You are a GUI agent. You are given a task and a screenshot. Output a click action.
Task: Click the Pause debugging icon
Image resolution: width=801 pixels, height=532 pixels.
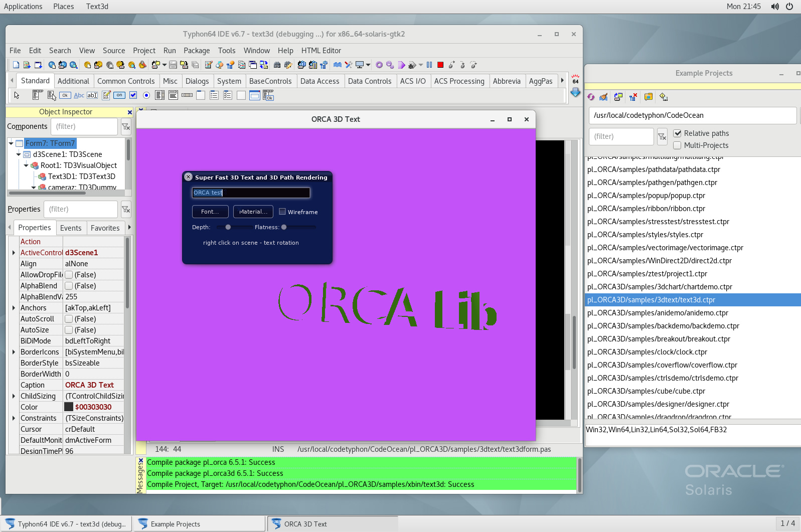tap(429, 65)
